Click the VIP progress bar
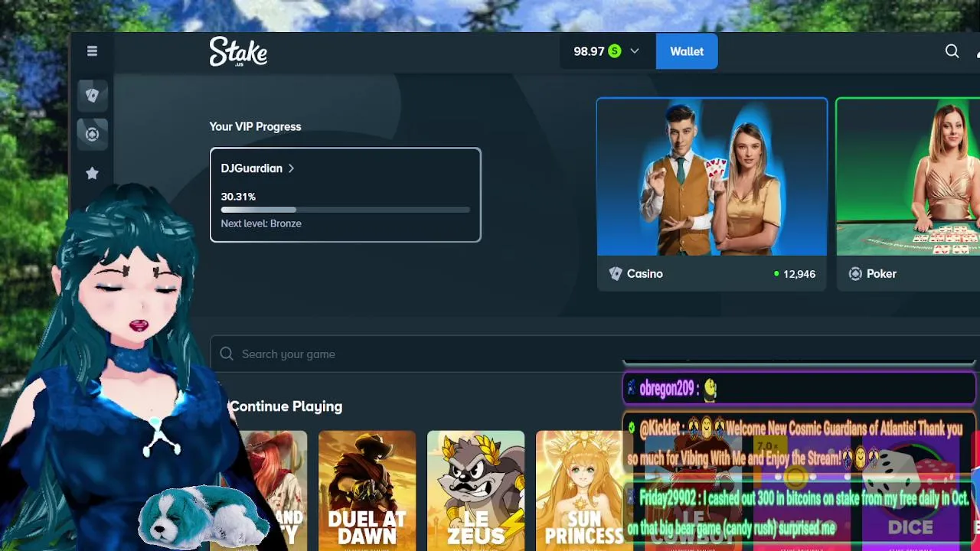The width and height of the screenshot is (980, 551). 345,210
